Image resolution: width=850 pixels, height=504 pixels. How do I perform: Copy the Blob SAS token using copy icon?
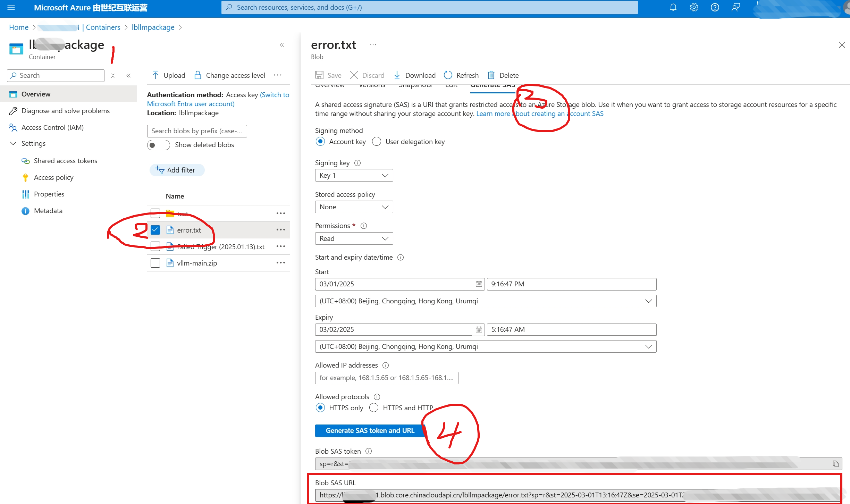[x=835, y=463]
